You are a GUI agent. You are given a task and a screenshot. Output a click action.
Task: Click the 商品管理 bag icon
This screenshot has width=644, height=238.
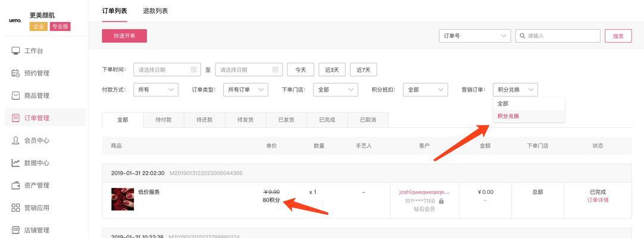coord(15,96)
